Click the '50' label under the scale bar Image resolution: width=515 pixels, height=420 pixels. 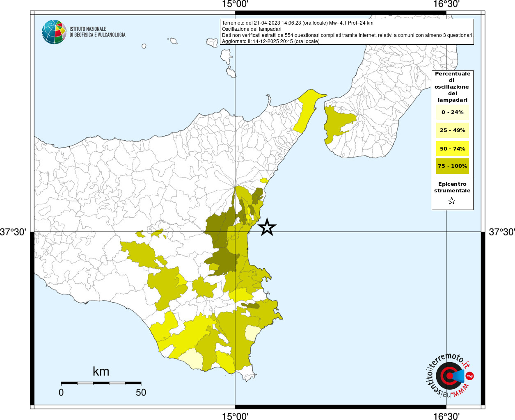(141, 393)
